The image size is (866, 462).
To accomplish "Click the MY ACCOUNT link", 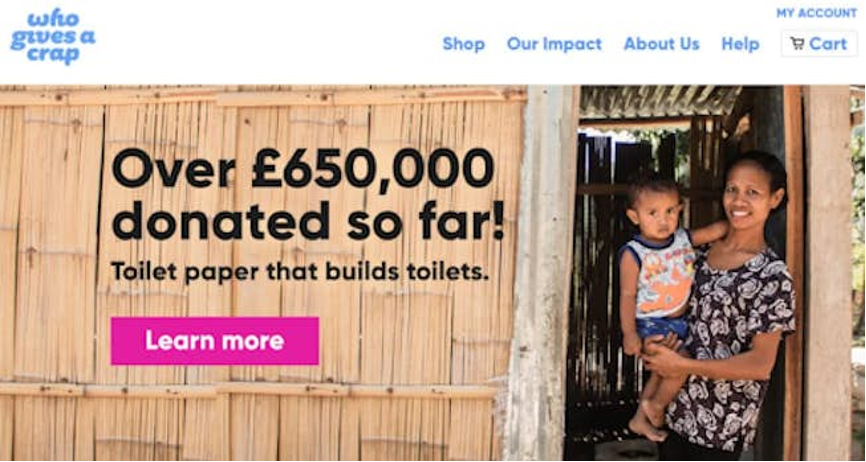I will coord(816,13).
